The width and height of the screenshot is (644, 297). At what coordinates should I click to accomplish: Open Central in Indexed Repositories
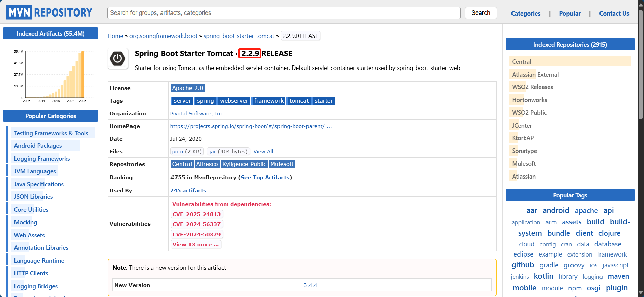(521, 62)
